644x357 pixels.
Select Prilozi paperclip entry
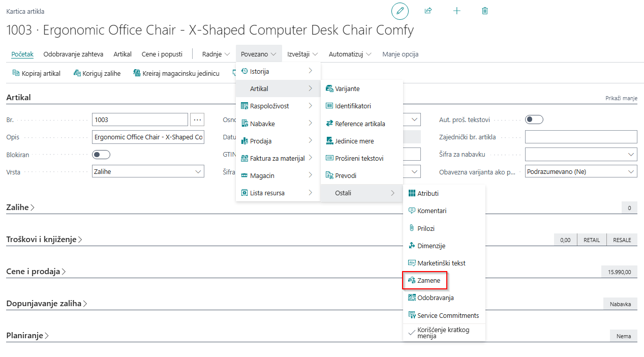coord(425,228)
